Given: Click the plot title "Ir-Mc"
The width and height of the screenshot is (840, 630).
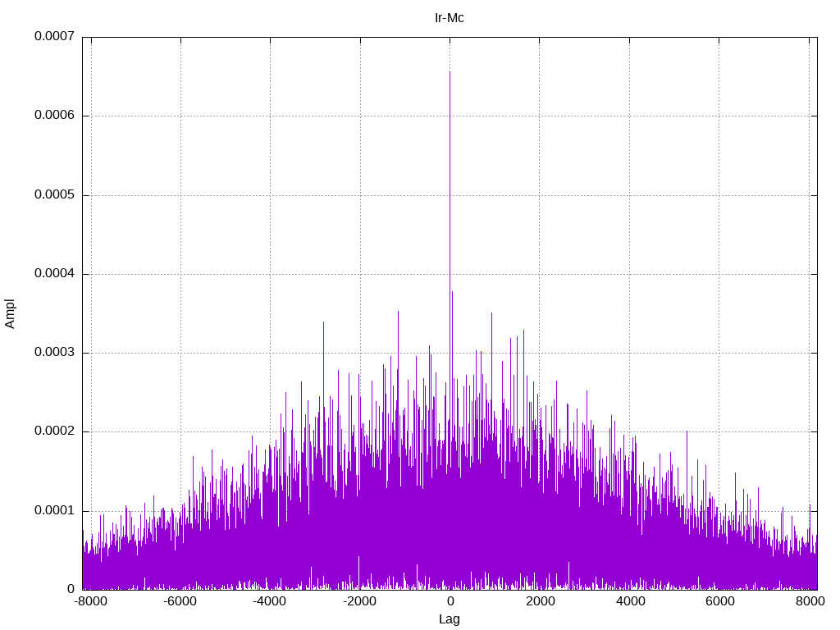Looking at the screenshot, I should pos(449,18).
